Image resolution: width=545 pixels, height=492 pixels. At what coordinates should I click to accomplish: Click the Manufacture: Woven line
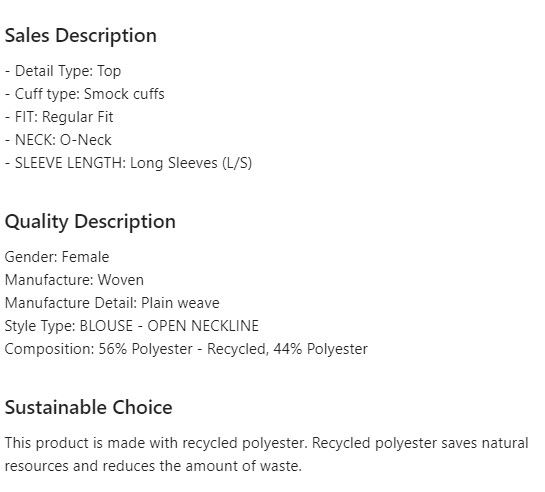coord(74,280)
